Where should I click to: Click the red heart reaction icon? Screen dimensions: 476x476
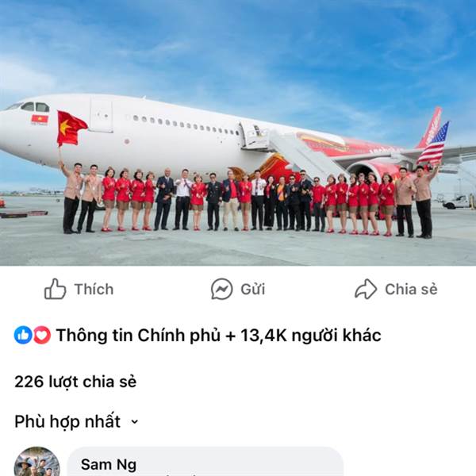pos(41,335)
